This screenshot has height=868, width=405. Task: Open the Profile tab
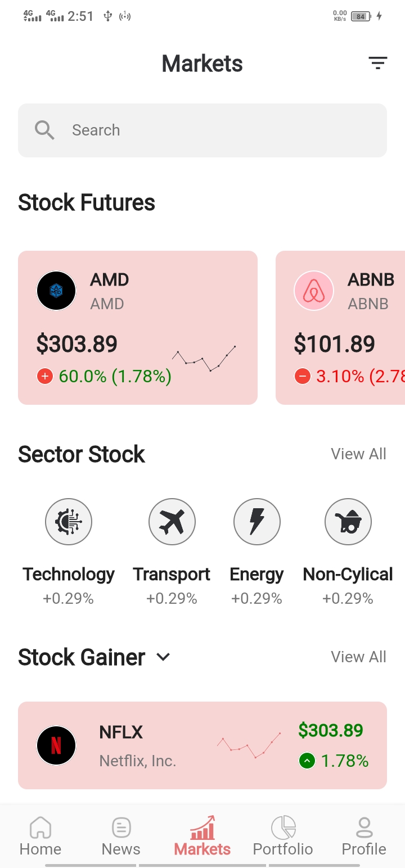pyautogui.click(x=364, y=836)
